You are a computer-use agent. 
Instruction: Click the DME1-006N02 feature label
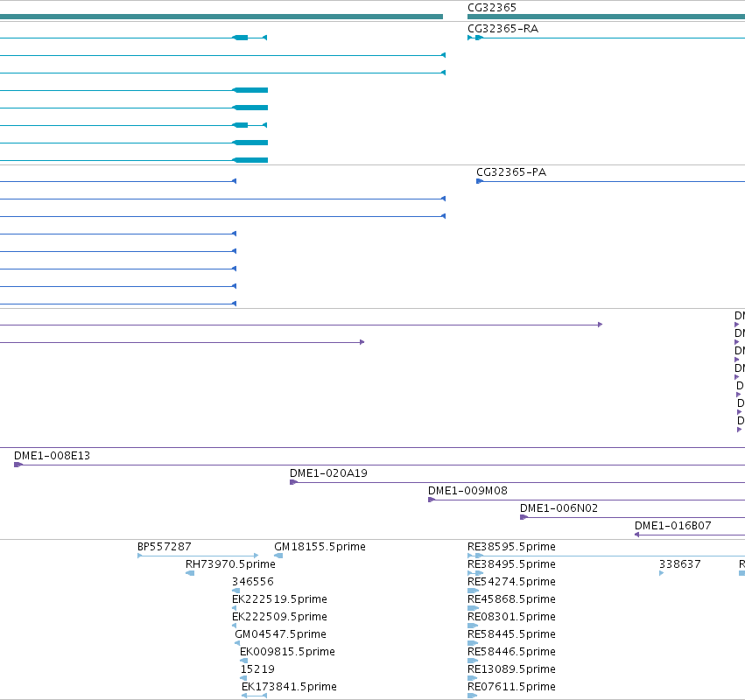coord(559,508)
